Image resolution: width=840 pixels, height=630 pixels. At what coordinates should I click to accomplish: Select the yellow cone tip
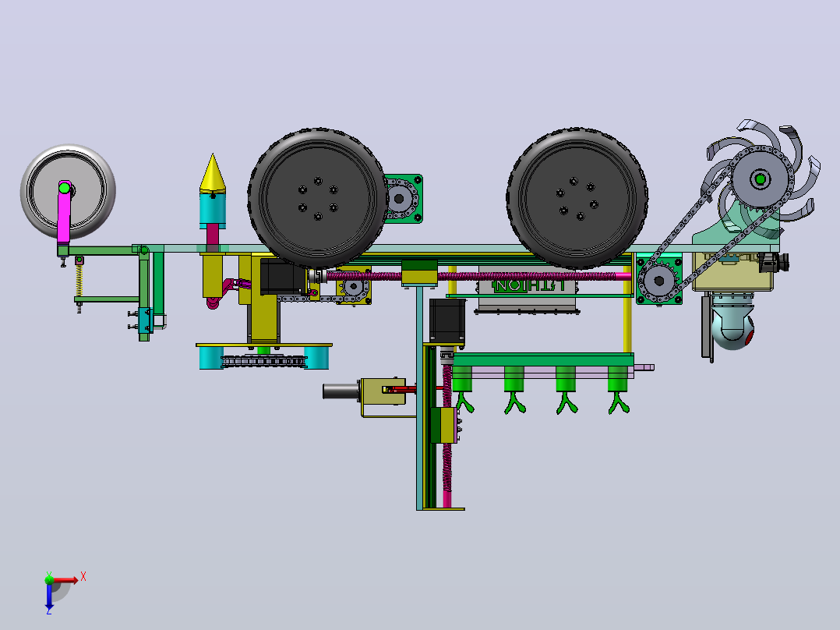click(213, 173)
